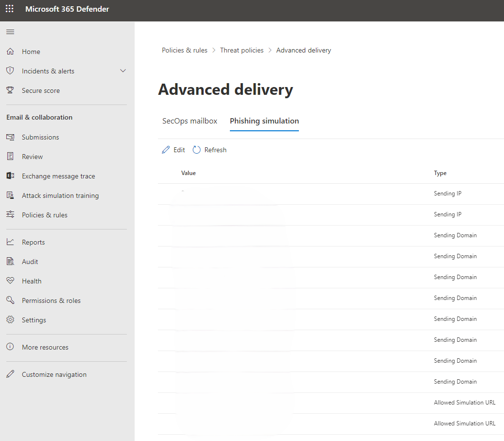Open the app launcher waffle icon

10,9
